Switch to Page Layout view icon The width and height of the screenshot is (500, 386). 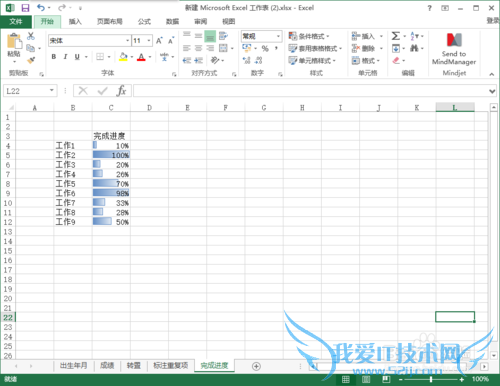point(366,379)
